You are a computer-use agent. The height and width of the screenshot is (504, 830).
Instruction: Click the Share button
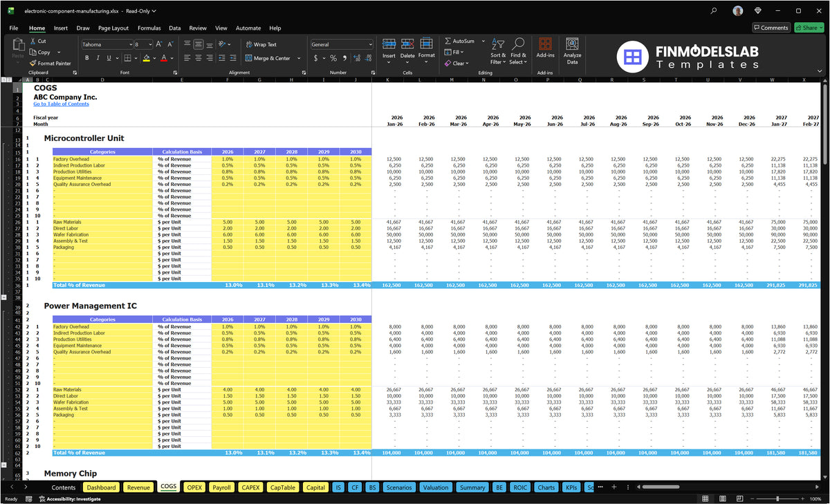click(x=809, y=28)
